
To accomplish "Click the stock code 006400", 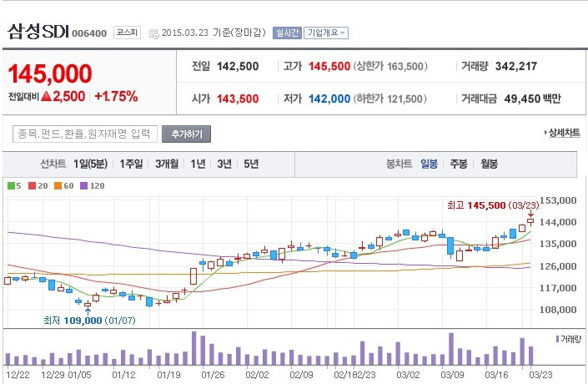I will [89, 33].
